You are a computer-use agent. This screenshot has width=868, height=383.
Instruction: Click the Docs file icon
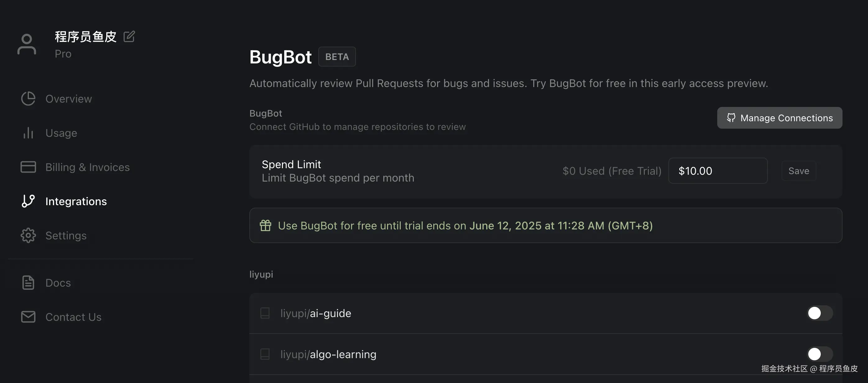[28, 283]
